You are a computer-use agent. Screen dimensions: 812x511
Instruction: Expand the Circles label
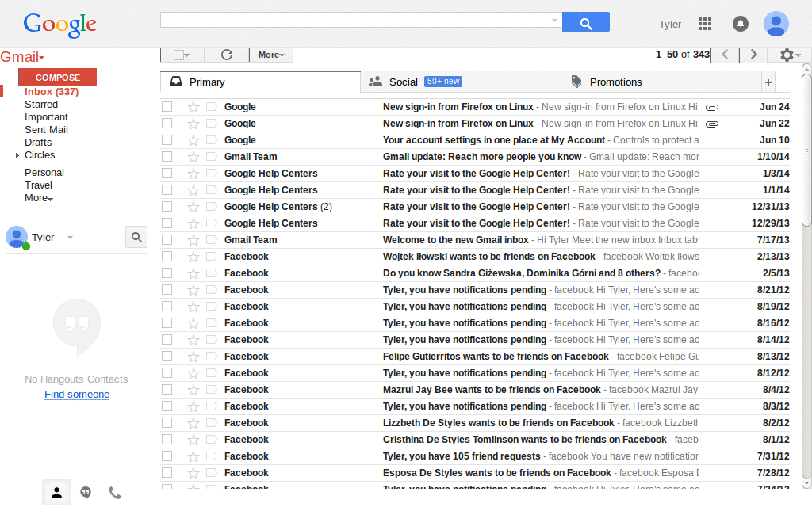click(17, 155)
